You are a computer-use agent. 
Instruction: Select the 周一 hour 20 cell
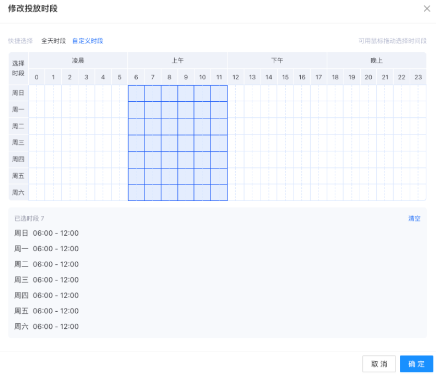(x=368, y=110)
